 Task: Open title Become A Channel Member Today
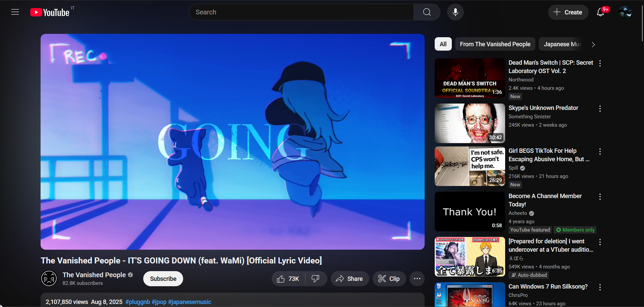[x=545, y=200]
